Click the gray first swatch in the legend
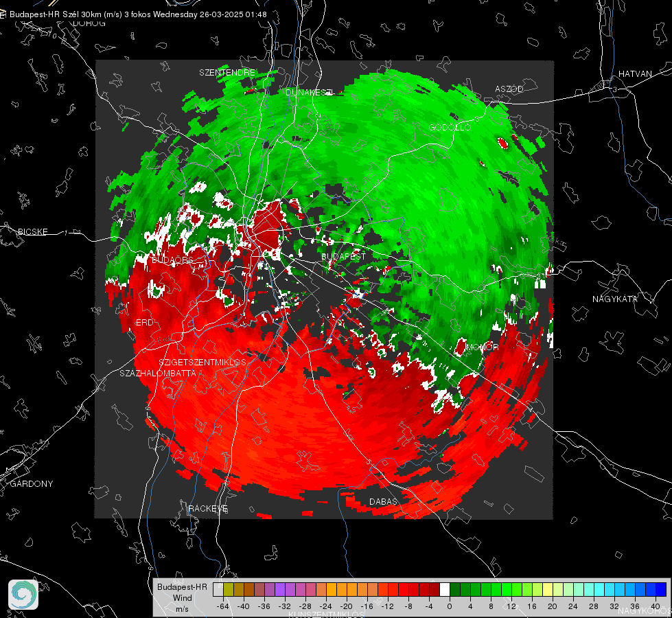Screen dimensions: 672x618 tap(218, 589)
